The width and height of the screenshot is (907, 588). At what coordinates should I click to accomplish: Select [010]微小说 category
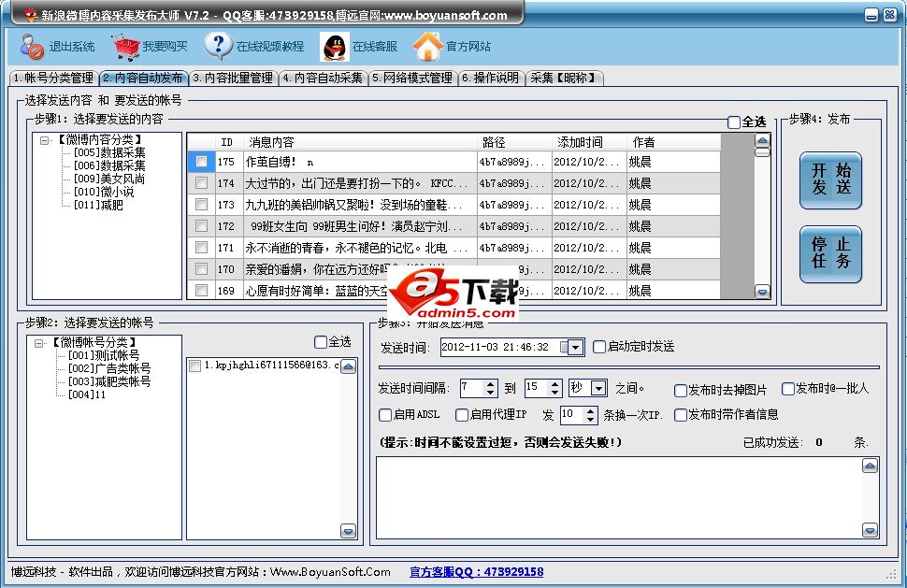(104, 192)
